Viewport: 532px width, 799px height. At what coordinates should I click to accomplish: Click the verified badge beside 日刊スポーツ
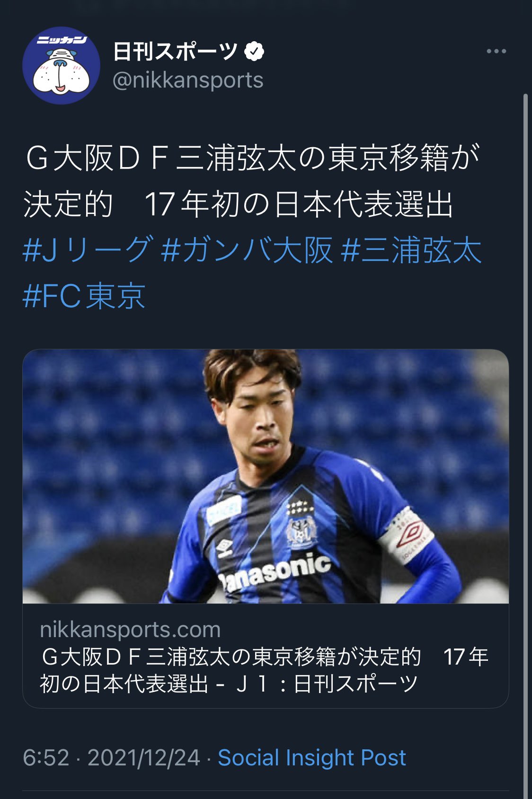254,51
